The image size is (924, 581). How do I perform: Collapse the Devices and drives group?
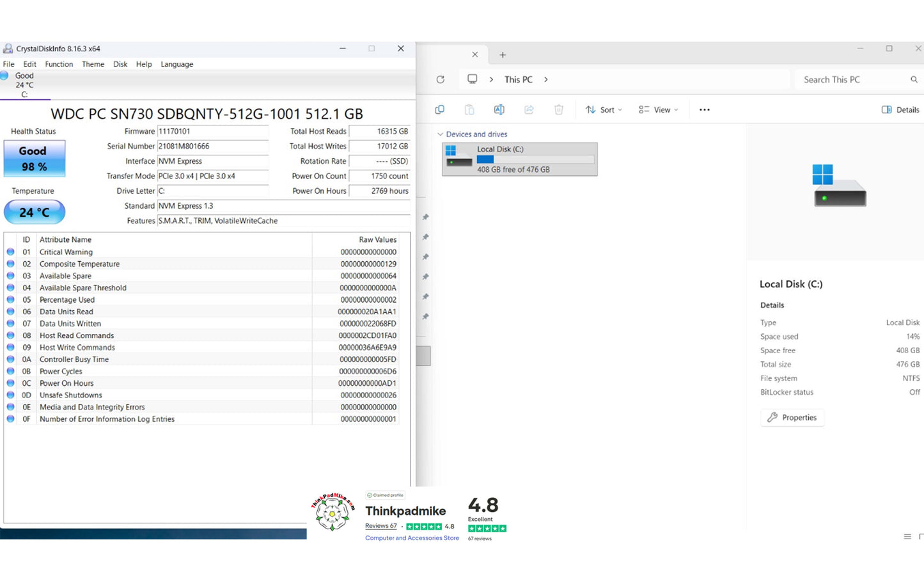440,134
